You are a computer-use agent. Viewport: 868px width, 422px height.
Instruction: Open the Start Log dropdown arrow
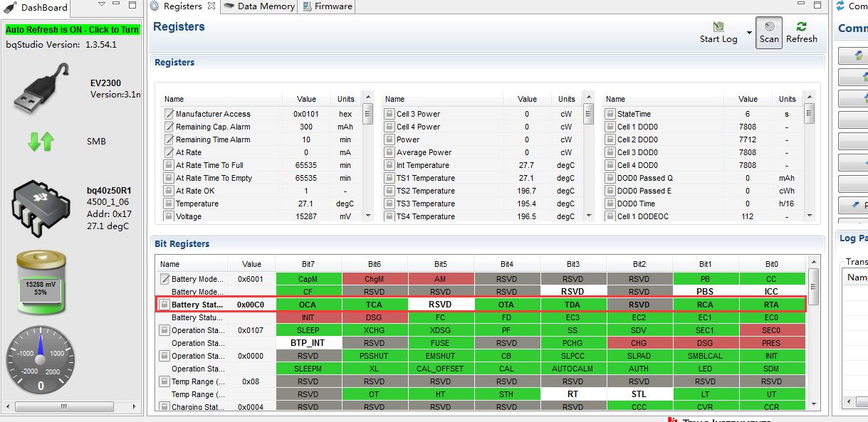(748, 33)
